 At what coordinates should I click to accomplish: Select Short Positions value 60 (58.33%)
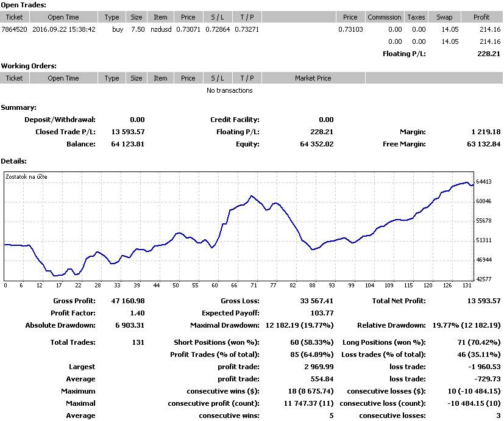pos(312,342)
